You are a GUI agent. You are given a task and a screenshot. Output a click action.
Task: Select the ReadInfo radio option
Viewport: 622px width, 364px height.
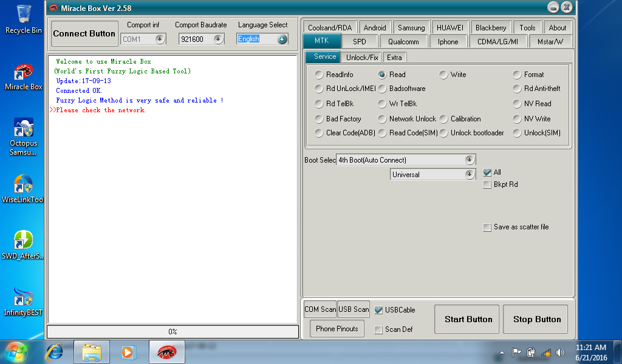tap(320, 75)
